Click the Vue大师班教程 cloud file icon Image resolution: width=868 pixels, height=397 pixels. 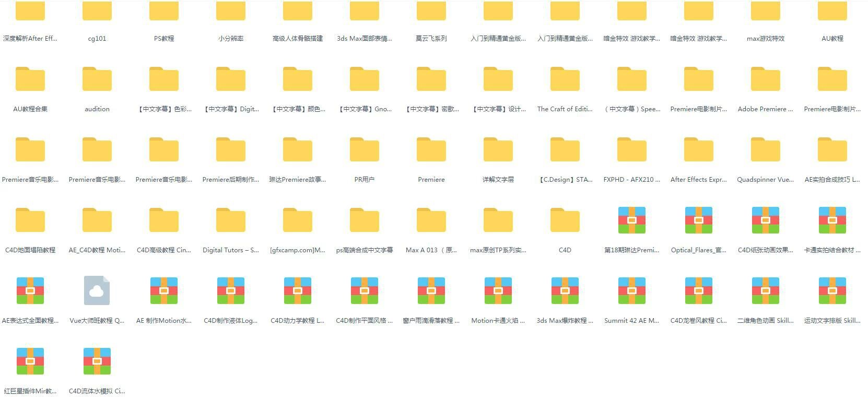pos(97,290)
